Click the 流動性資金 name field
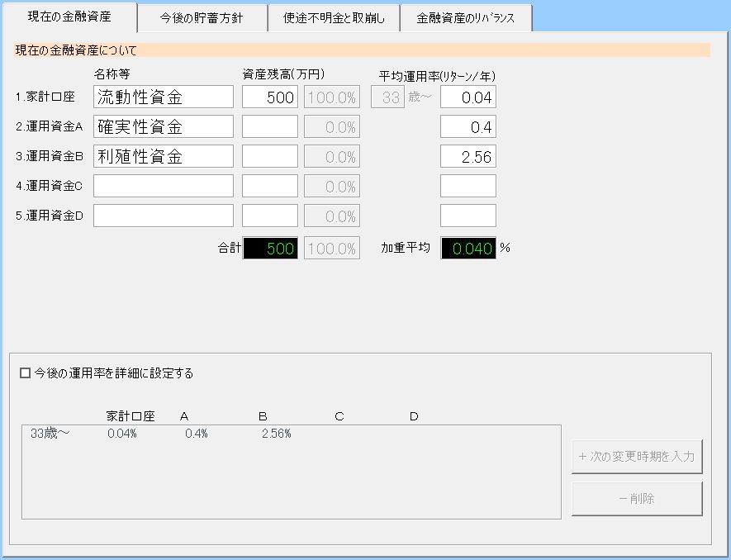 coord(164,97)
